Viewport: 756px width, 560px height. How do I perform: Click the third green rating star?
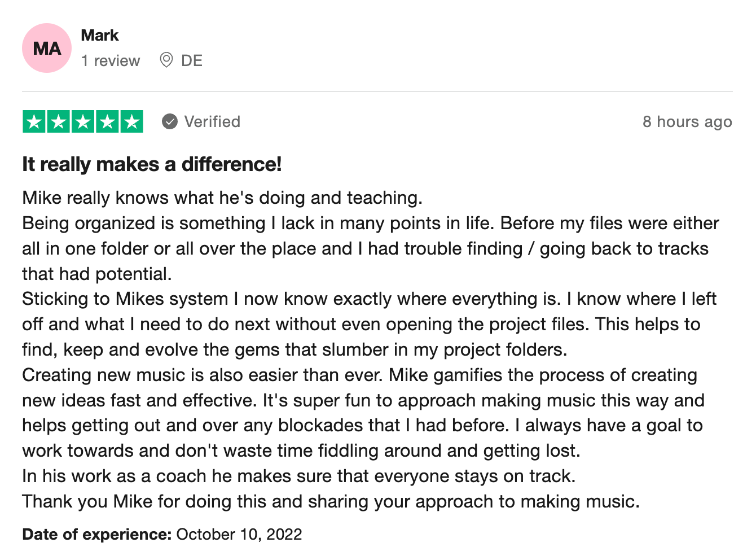[83, 121]
